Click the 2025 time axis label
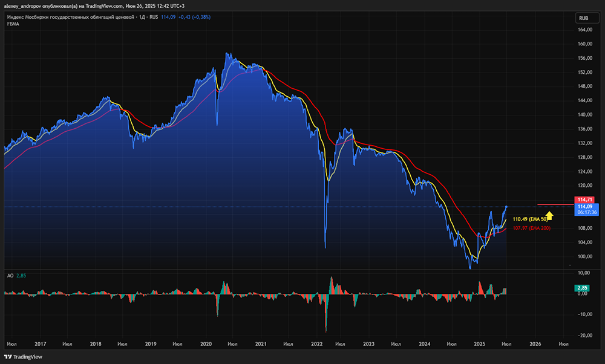This screenshot has height=364, width=605. (x=480, y=344)
